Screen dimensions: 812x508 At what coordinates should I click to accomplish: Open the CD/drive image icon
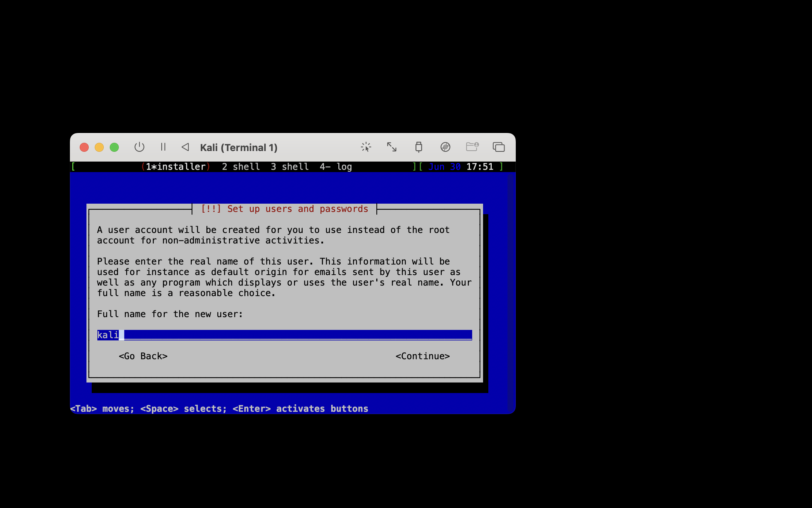[445, 147]
